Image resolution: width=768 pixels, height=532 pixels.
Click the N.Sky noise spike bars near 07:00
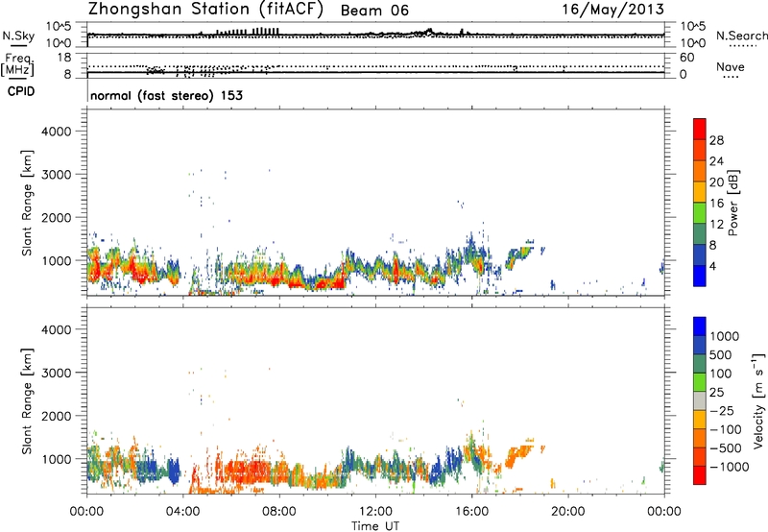click(266, 32)
